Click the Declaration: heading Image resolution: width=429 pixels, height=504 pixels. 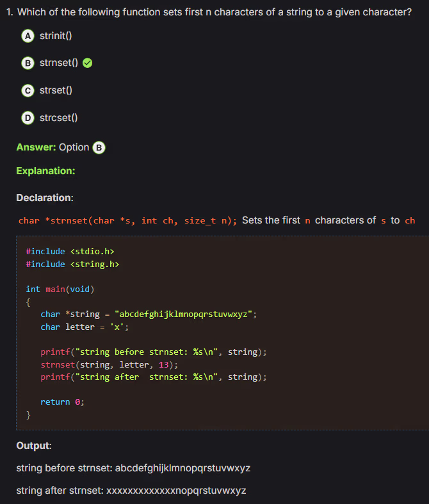45,198
